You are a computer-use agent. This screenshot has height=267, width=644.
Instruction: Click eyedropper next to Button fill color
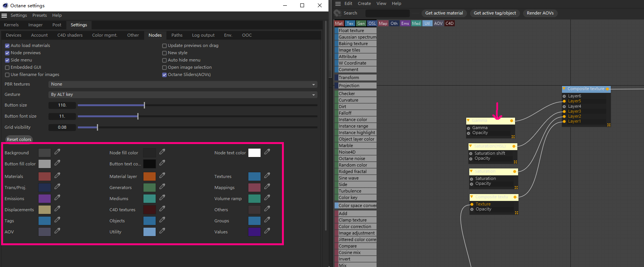57,163
